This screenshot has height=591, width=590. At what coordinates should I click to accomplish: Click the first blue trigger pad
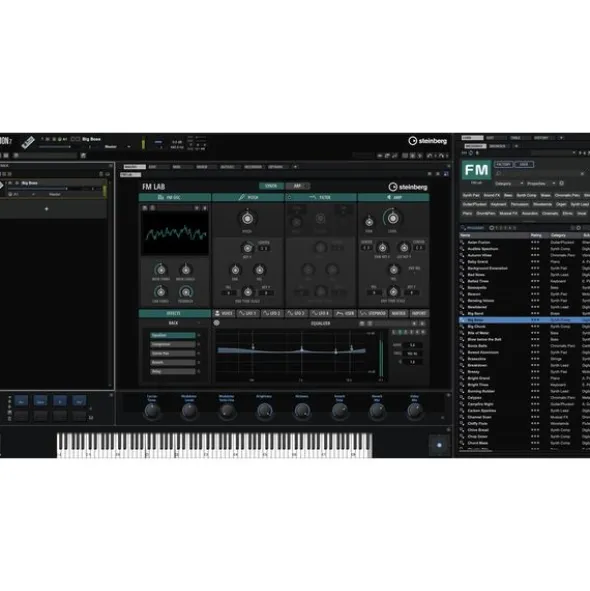tap(21, 401)
